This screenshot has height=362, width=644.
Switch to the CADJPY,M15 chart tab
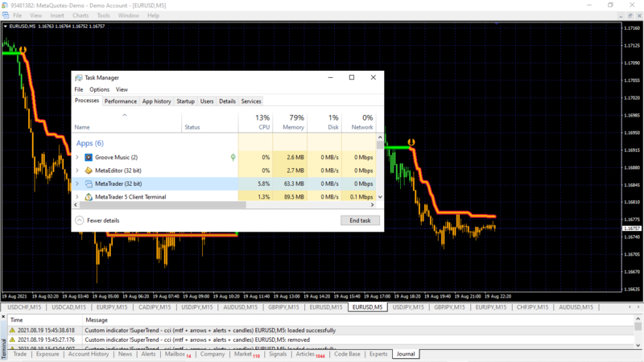pos(155,307)
